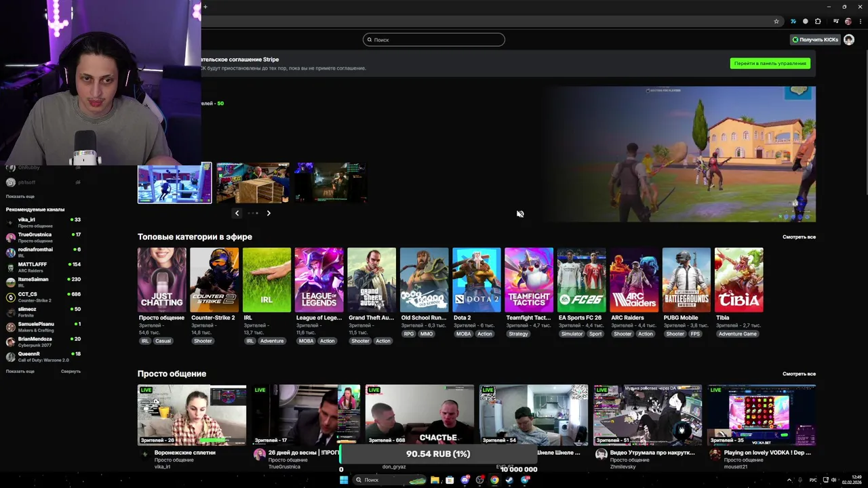The width and height of the screenshot is (868, 488).
Task: Click the Adventure Game tag under Tibia
Action: [x=738, y=333]
